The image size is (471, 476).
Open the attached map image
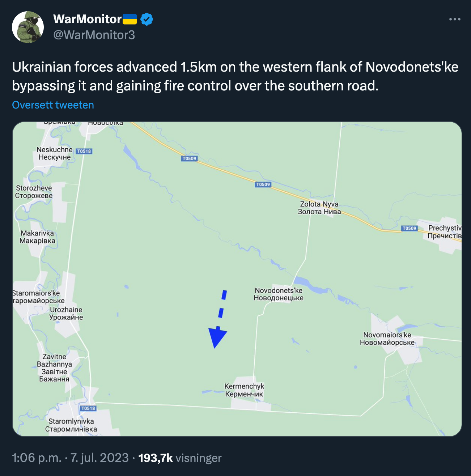pos(237,279)
